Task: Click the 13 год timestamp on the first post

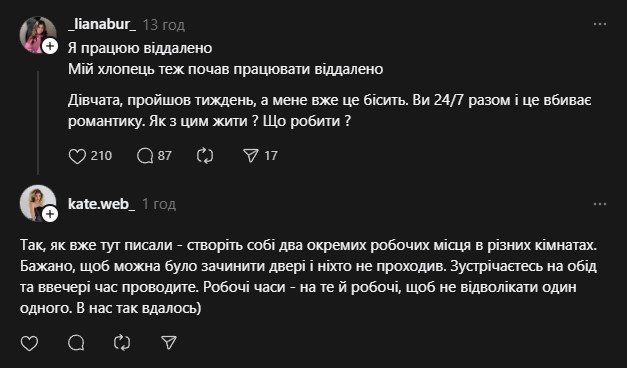Action: tap(164, 25)
